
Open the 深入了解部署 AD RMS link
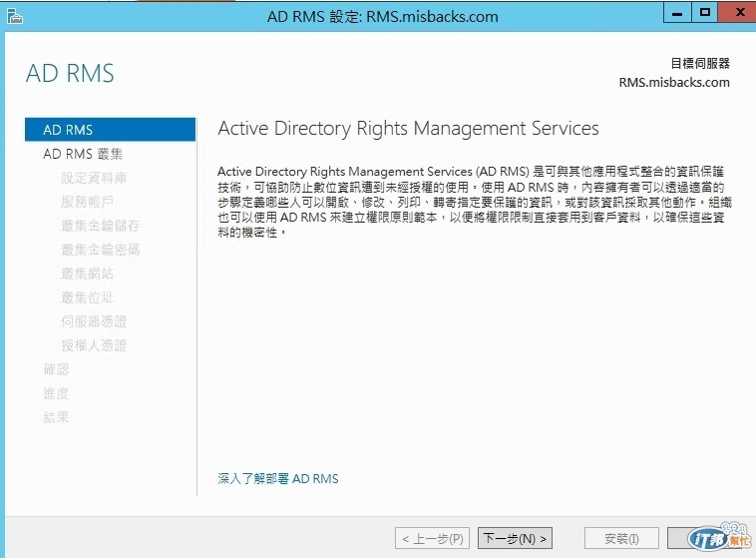(x=278, y=479)
